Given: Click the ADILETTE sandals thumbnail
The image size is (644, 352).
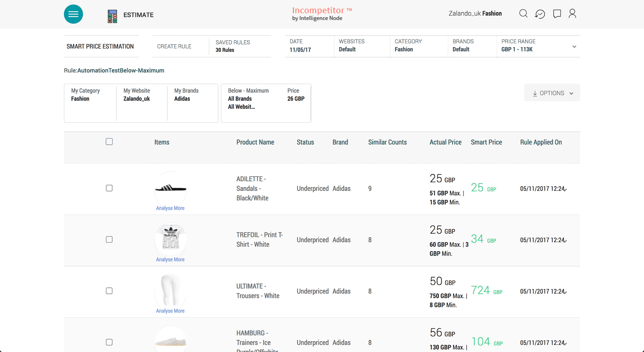Looking at the screenshot, I should [x=171, y=188].
